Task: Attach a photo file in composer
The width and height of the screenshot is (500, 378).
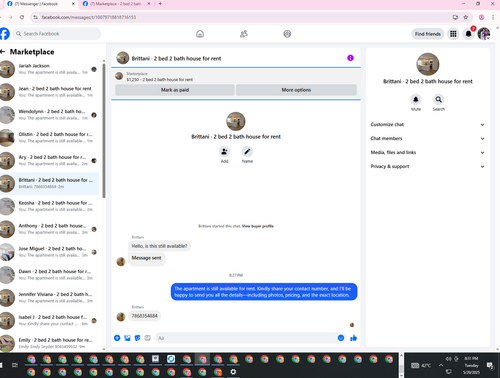Action: click(127, 338)
